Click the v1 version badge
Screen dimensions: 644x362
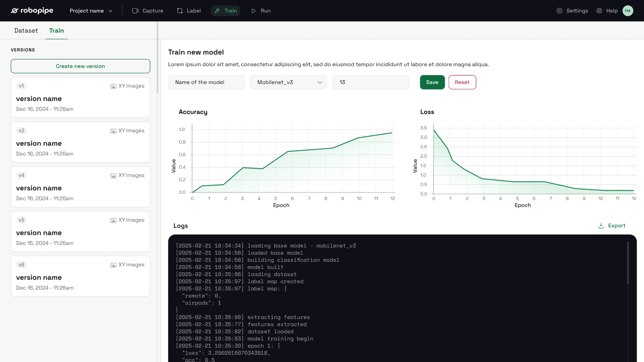[21, 86]
